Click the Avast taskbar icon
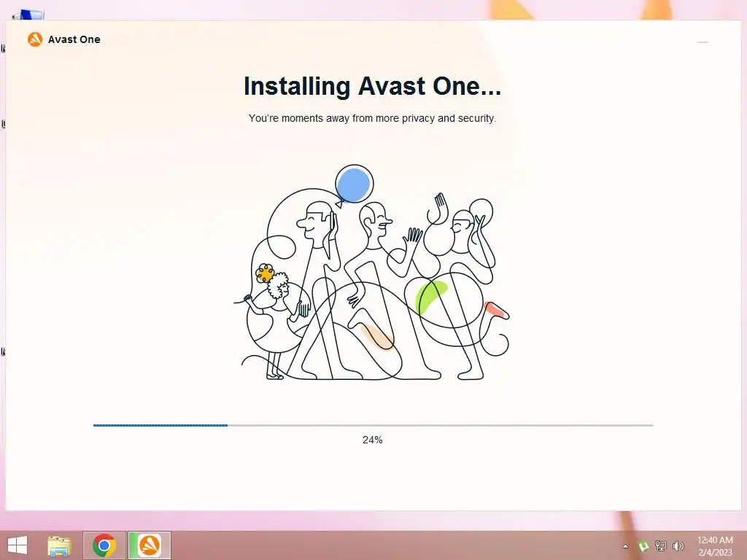This screenshot has width=747, height=560. coord(149,545)
